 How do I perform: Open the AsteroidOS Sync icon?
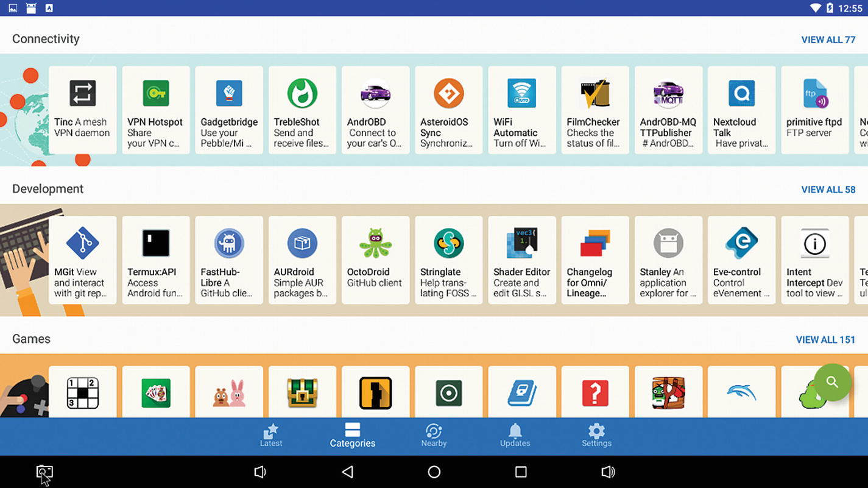(448, 93)
